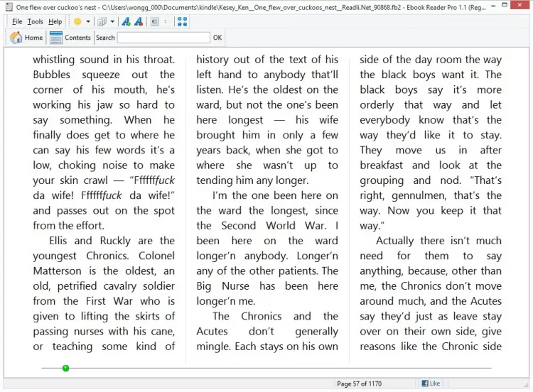Click the text alignment icon in the toolbar

tap(154, 21)
